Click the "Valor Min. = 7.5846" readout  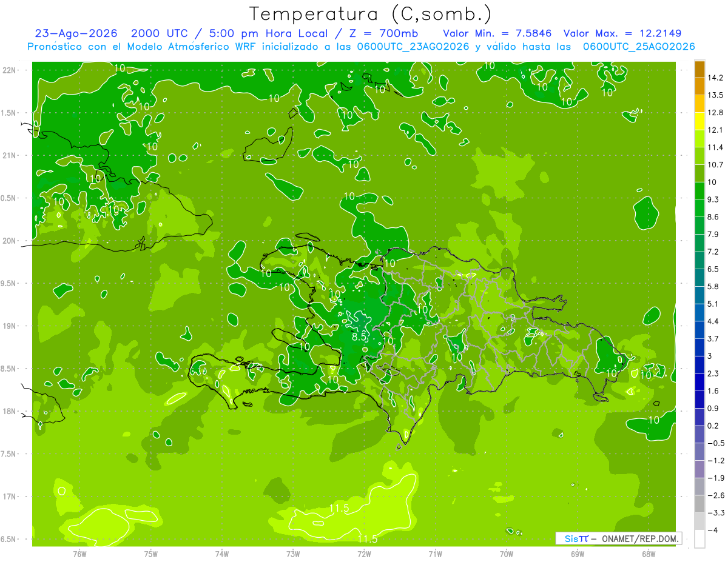tap(497, 33)
